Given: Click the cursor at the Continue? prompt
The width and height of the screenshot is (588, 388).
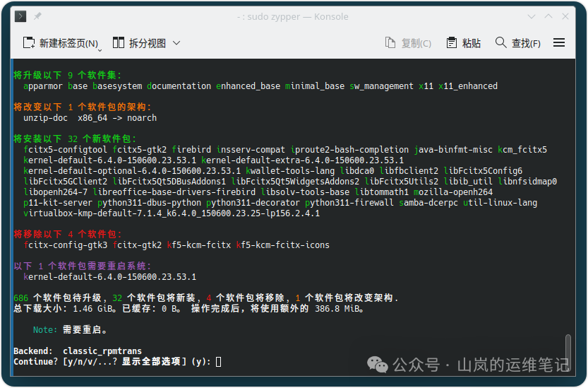Looking at the screenshot, I should click(x=219, y=362).
